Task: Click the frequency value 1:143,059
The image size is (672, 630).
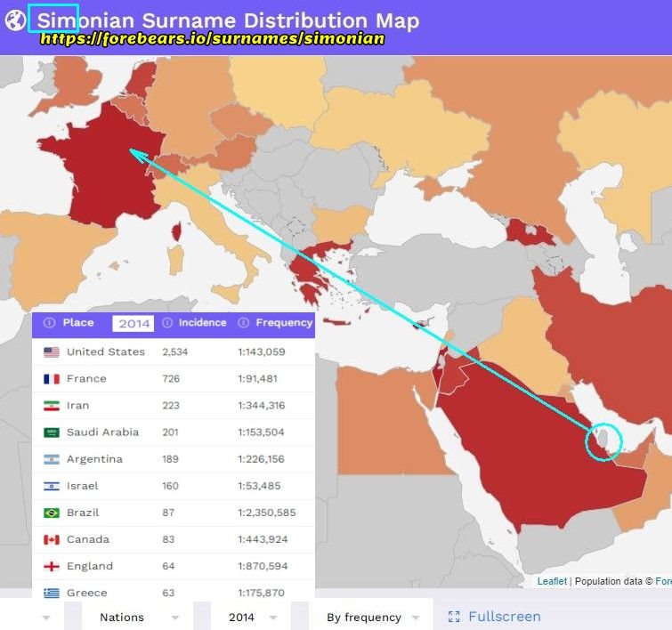Action: pyautogui.click(x=262, y=351)
